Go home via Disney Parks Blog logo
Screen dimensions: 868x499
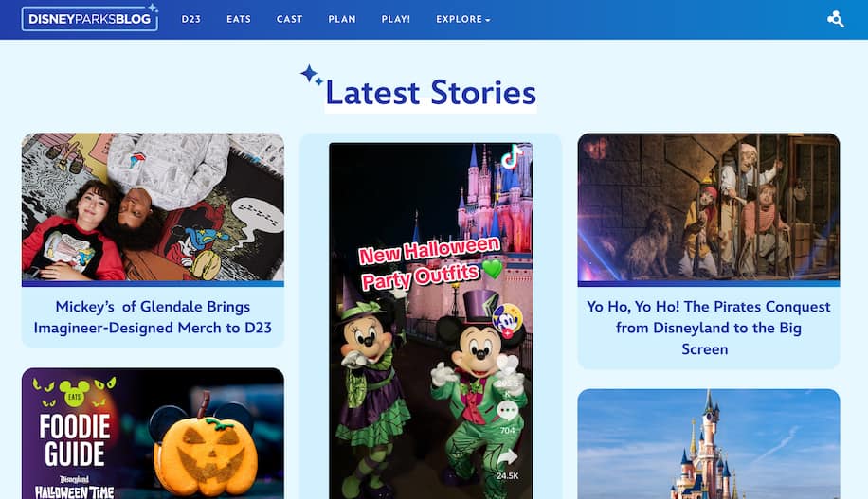click(90, 19)
